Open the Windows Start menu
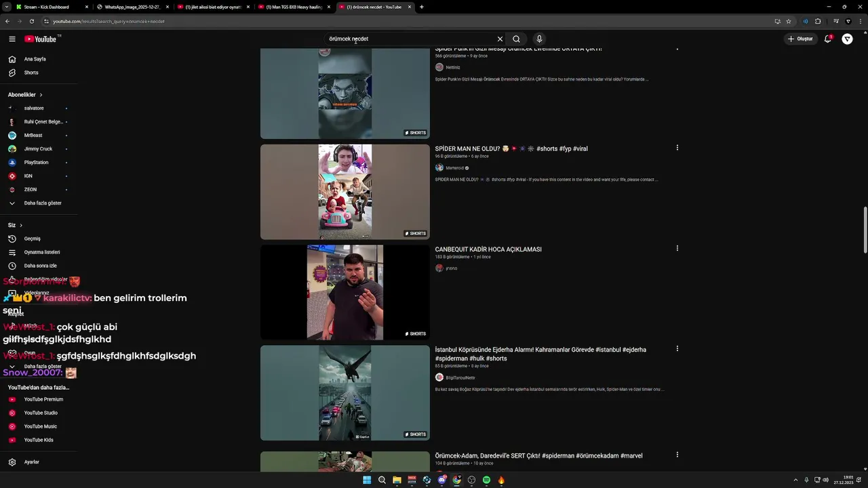The height and width of the screenshot is (488, 868). [x=367, y=480]
